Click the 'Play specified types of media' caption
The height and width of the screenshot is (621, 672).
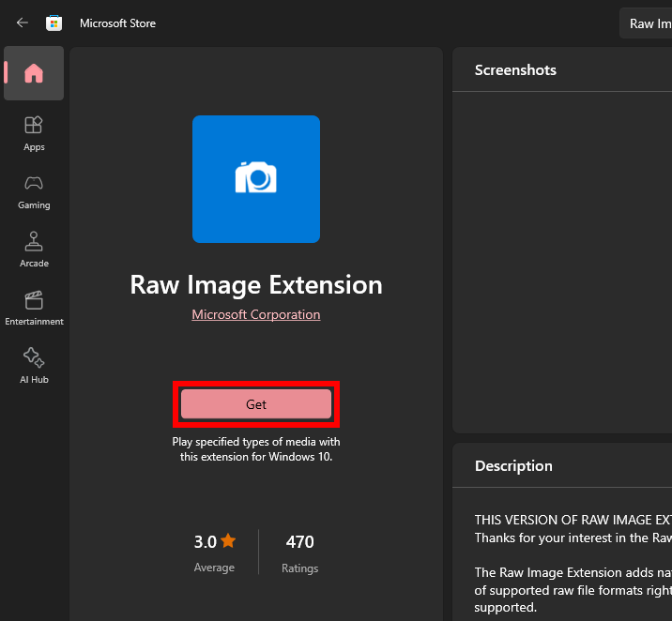point(256,449)
